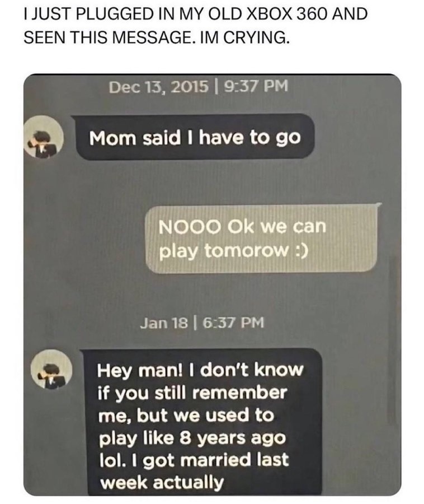Select the "Mom said I have to go" message bubble
This screenshot has height=504, width=424.
[x=195, y=137]
